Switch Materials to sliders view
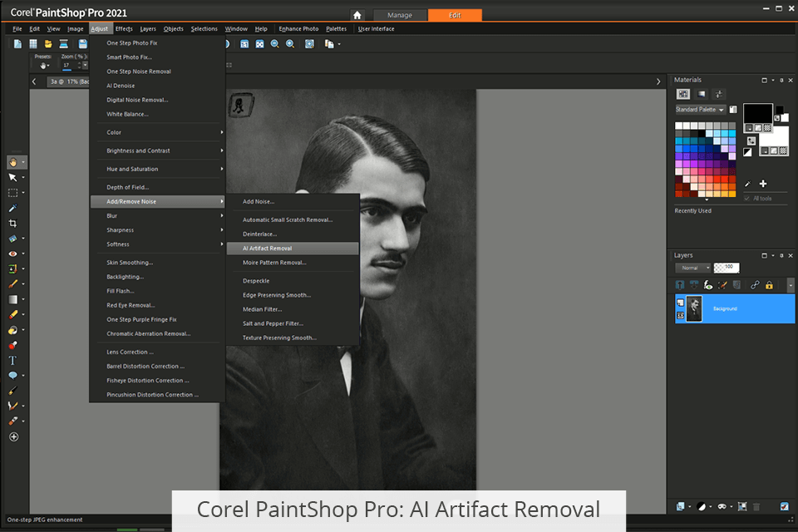Viewport: 798px width, 532px height. [718, 94]
